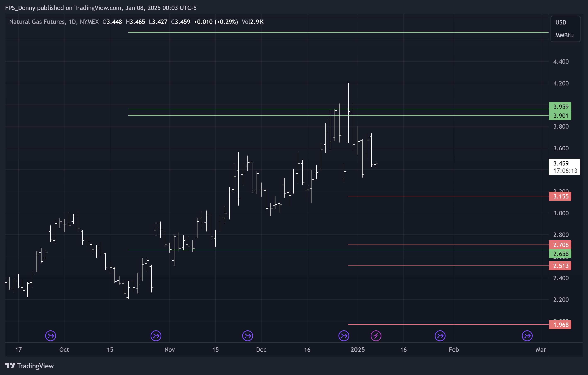
Task: Click the pink lightning bolt event icon
Action: (376, 336)
